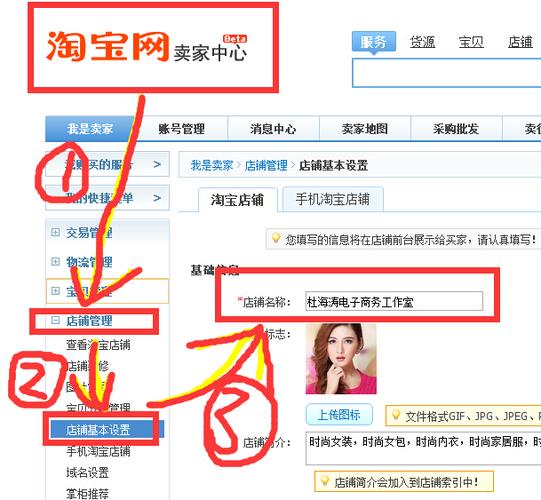Focus the top search input box
Image resolution: width=541 pixels, height=500 pixels.
(x=446, y=73)
